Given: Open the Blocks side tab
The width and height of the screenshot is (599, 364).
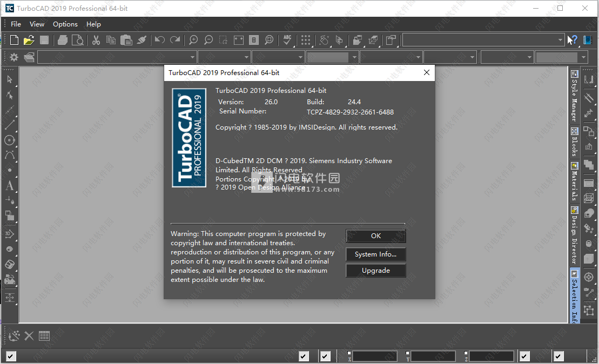Looking at the screenshot, I should pos(574,142).
